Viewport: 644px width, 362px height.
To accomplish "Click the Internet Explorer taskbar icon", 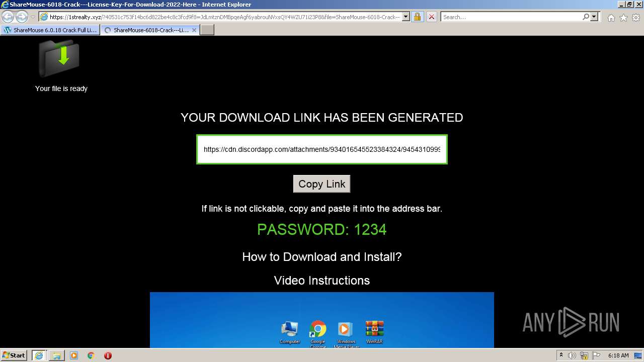I will 39,355.
